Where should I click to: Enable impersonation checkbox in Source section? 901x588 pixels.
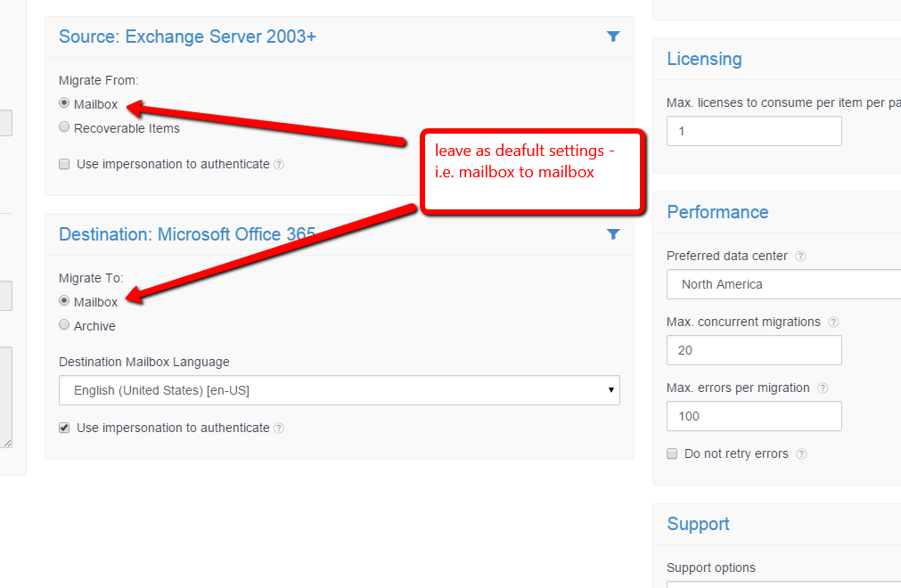64,164
